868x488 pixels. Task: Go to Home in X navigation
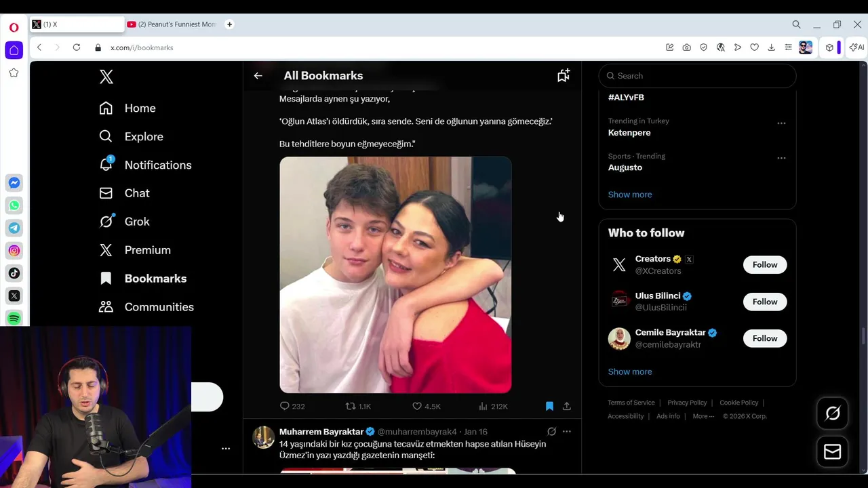(x=127, y=108)
